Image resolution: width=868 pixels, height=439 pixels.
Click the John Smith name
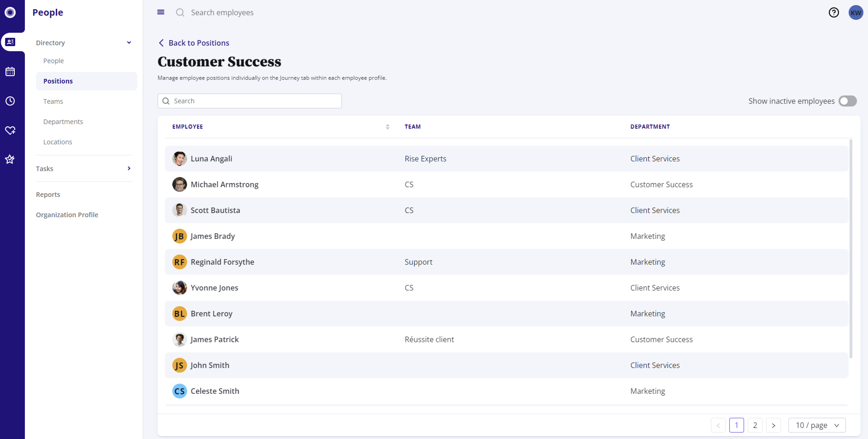pos(210,365)
